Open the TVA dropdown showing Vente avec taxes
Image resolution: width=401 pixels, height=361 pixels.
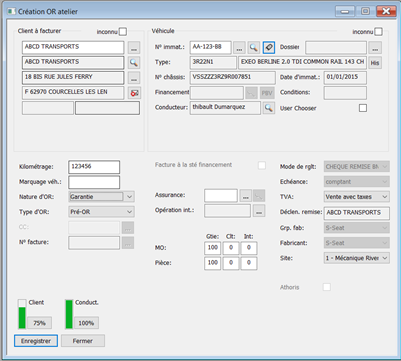(357, 197)
